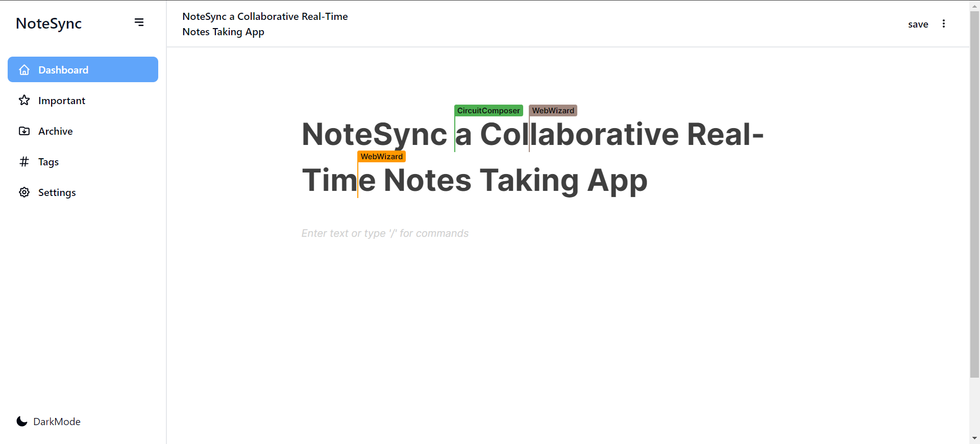Click the empty body text placeholder

click(x=385, y=233)
